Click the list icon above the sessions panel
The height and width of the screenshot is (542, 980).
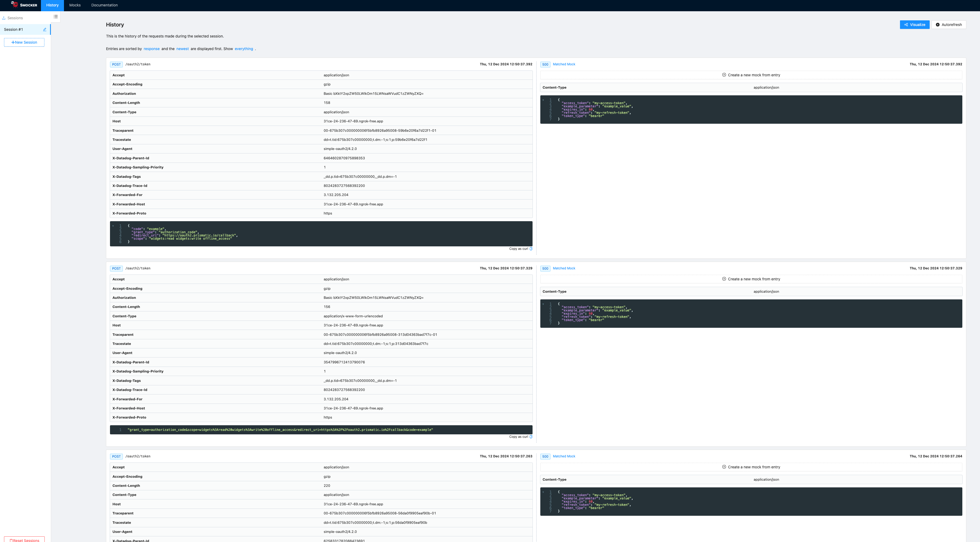click(x=55, y=16)
